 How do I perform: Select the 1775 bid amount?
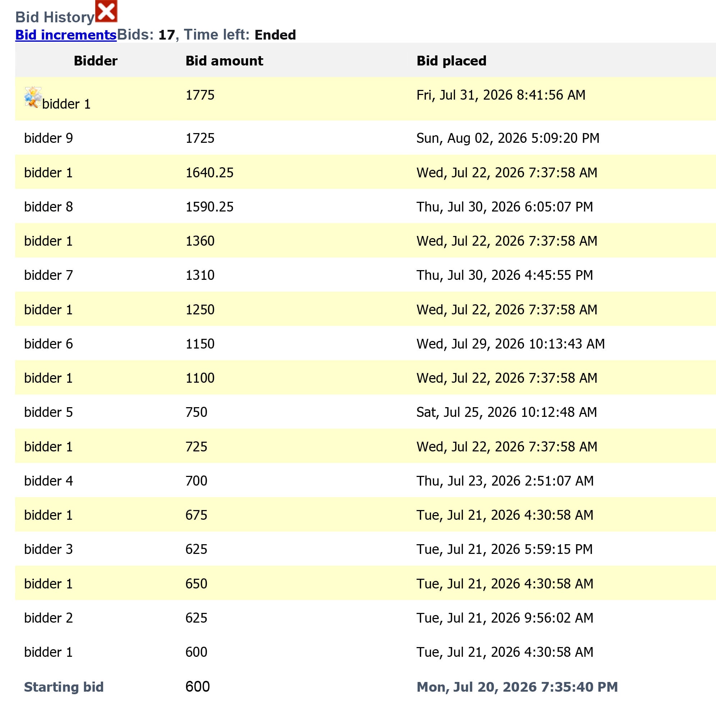tap(200, 95)
